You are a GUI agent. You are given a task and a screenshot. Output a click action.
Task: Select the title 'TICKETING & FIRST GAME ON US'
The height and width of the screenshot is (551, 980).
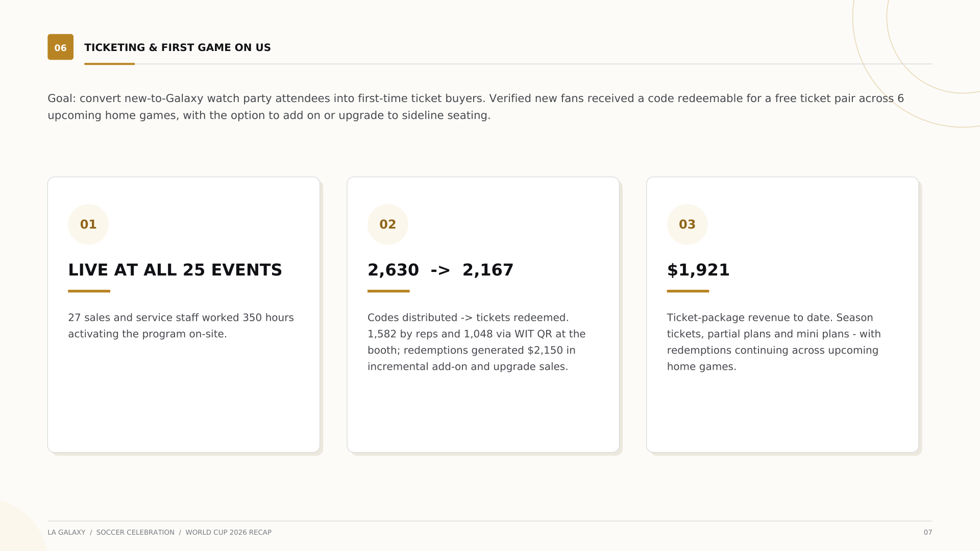tap(177, 47)
